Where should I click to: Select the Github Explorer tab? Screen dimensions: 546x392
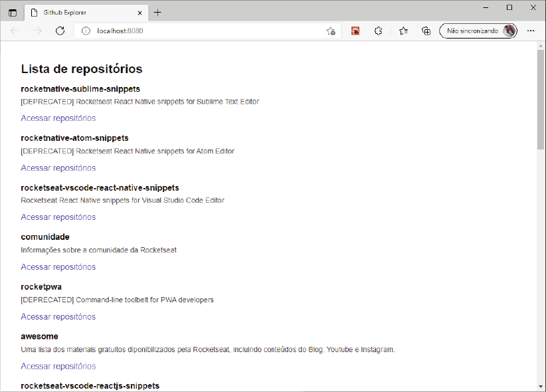[x=86, y=13]
